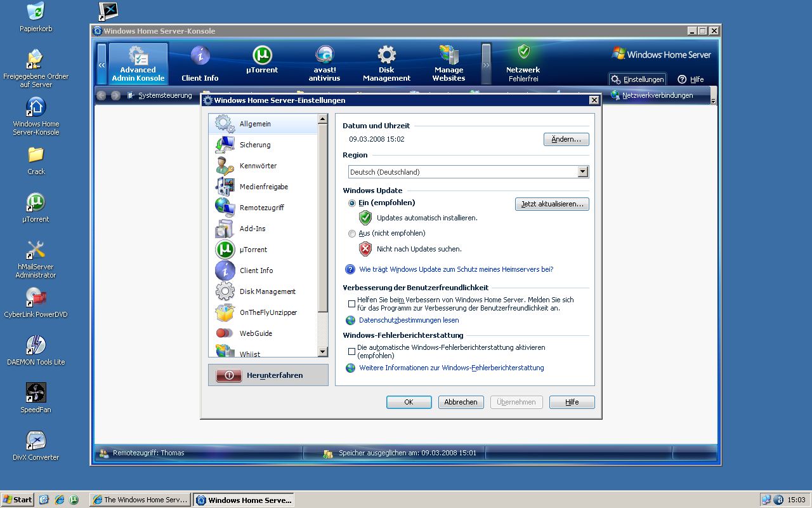Click Remotezugriff: Thomas status bar entry
This screenshot has height=508, width=812.
pos(148,453)
